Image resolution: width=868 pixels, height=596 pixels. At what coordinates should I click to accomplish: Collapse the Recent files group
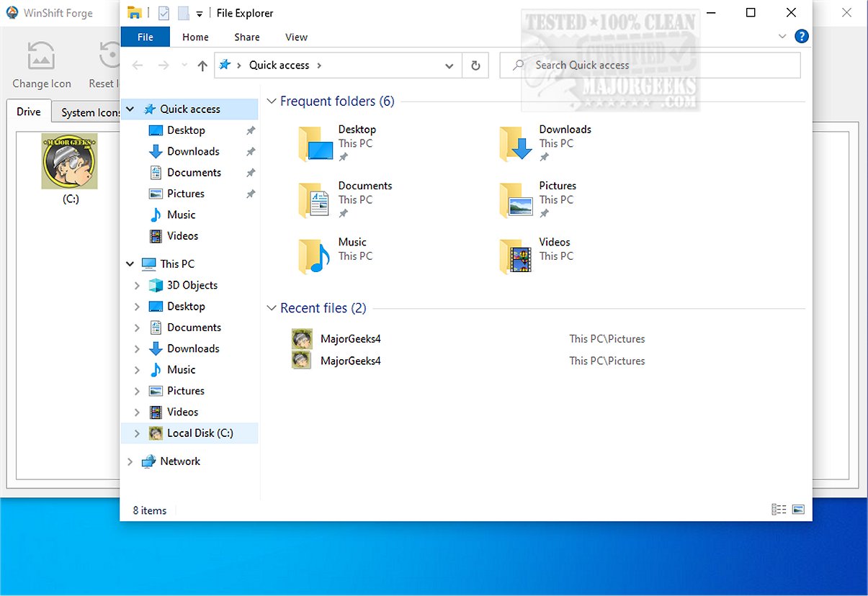pos(272,308)
